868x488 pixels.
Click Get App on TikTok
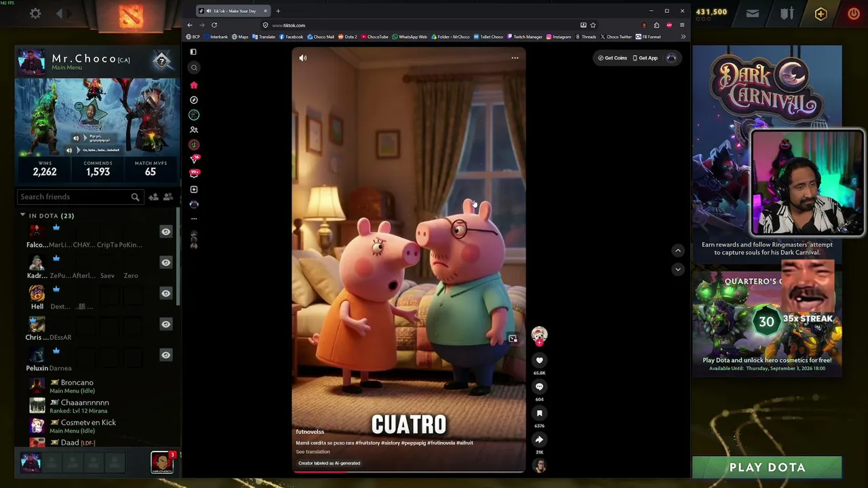[645, 58]
